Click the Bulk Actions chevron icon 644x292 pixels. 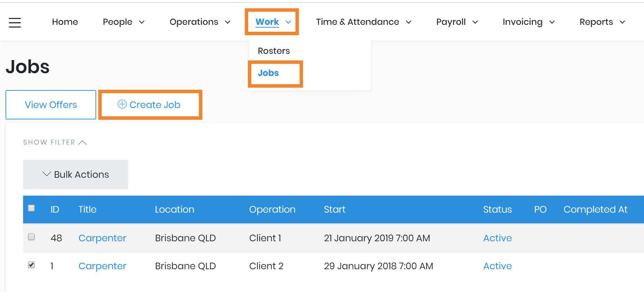pos(47,174)
